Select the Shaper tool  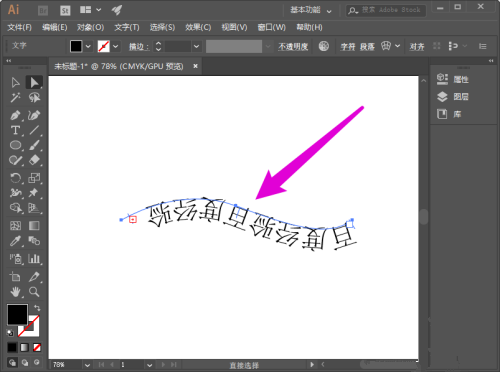pos(15,160)
